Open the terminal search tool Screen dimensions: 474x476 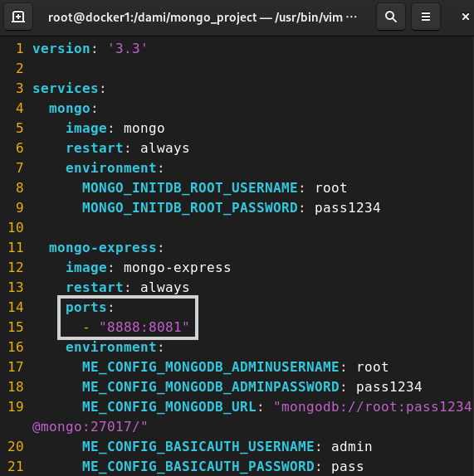391,17
